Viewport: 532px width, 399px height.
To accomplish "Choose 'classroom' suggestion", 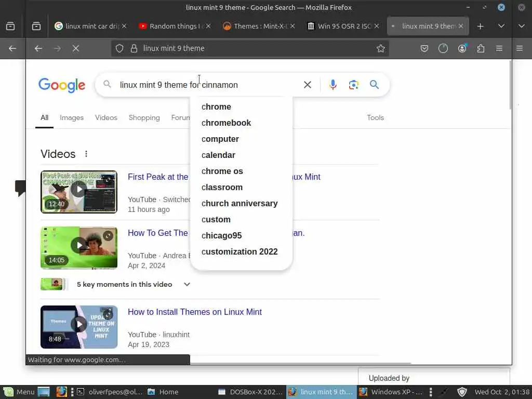I will 241,187.
